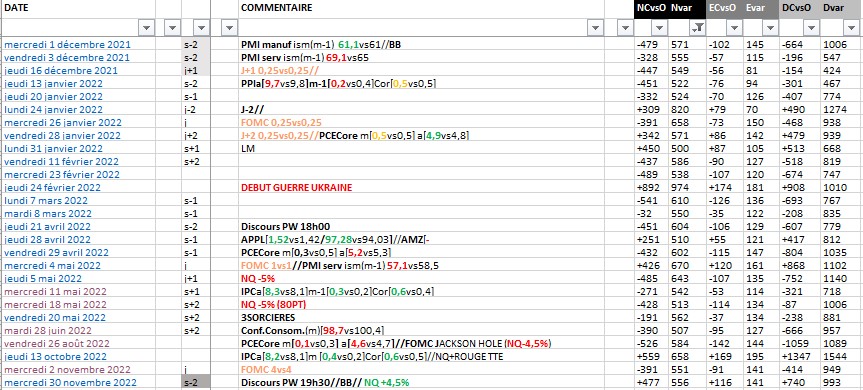The image size is (863, 390).
Task: Open the ECvsO column filter dropdown
Action: coord(734,28)
